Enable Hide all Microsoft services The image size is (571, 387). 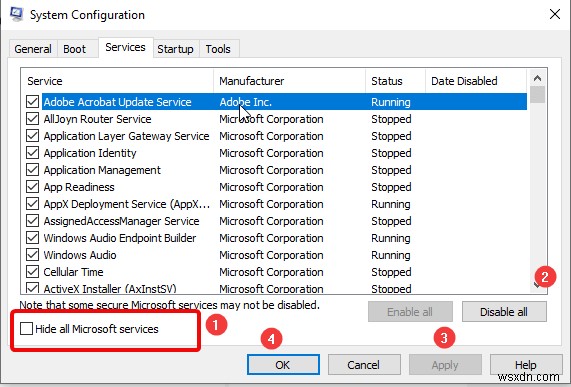(26, 328)
